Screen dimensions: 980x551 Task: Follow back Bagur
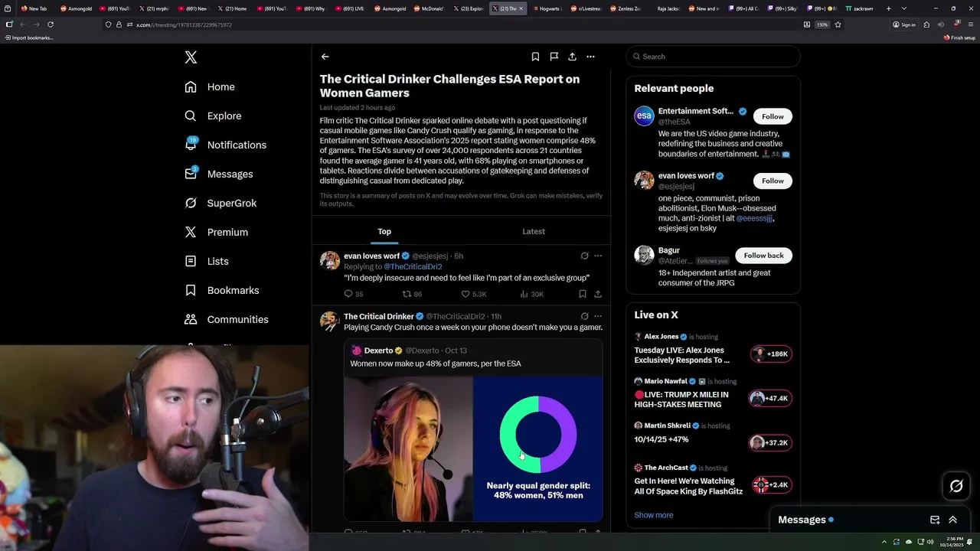pyautogui.click(x=763, y=256)
